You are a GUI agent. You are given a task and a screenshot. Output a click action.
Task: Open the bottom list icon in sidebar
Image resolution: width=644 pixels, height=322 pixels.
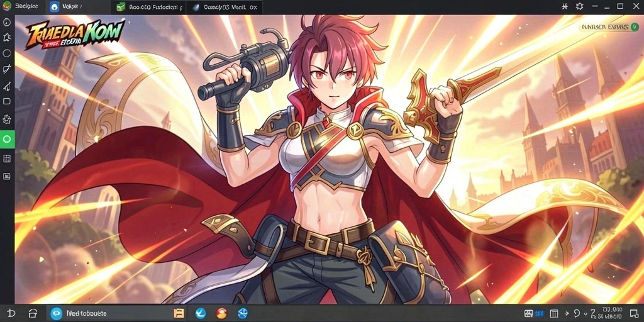tap(7, 176)
